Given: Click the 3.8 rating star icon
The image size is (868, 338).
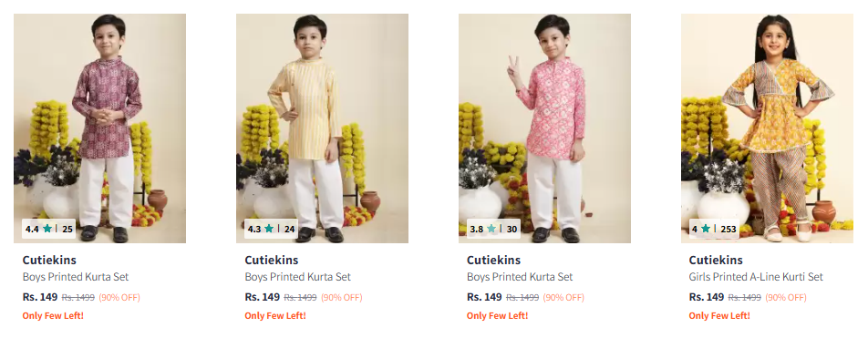Looking at the screenshot, I should pyautogui.click(x=491, y=229).
